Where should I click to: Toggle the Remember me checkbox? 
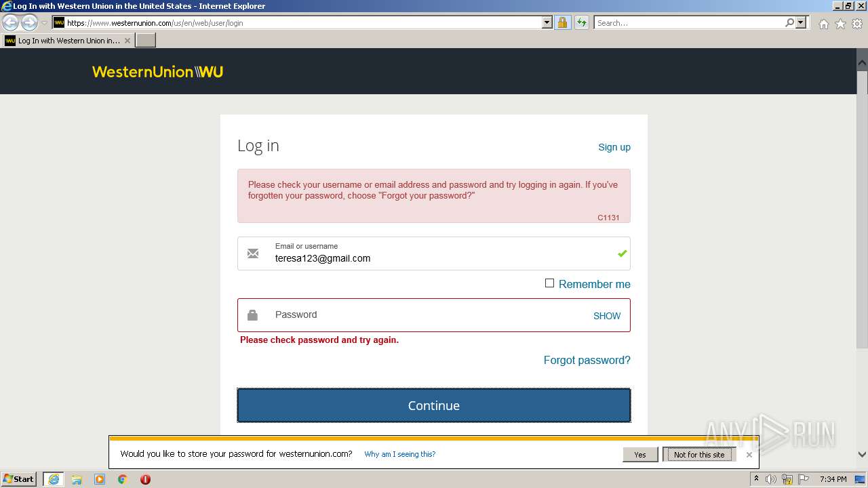point(549,283)
